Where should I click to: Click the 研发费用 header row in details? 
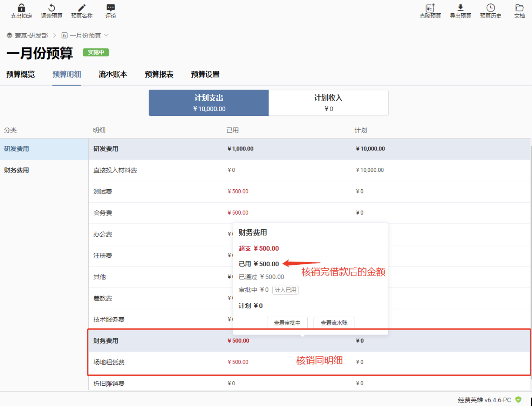(309, 149)
